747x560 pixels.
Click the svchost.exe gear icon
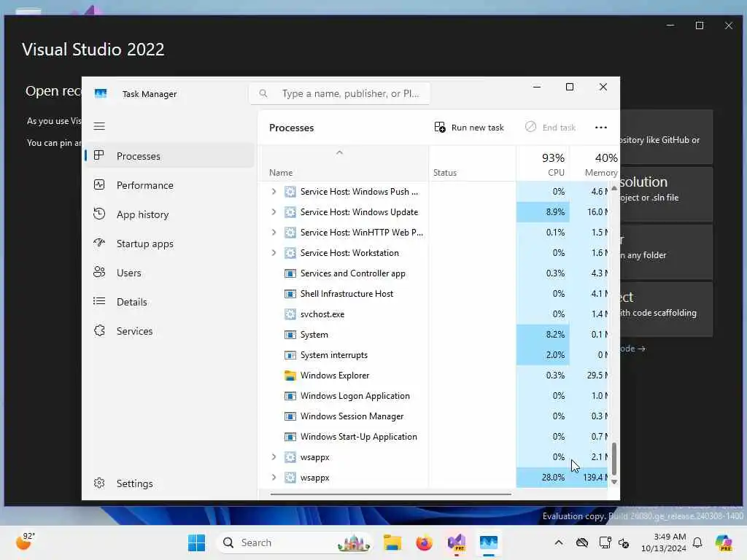coord(290,314)
